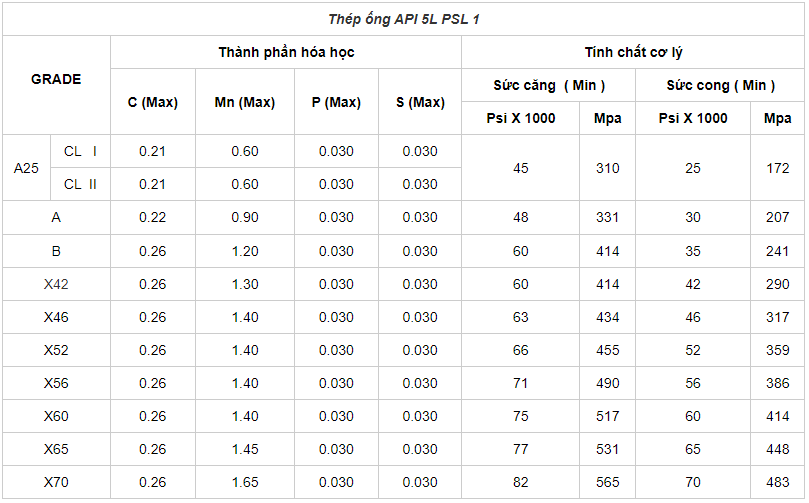Select the 0.22 carbon value cell

[153, 217]
